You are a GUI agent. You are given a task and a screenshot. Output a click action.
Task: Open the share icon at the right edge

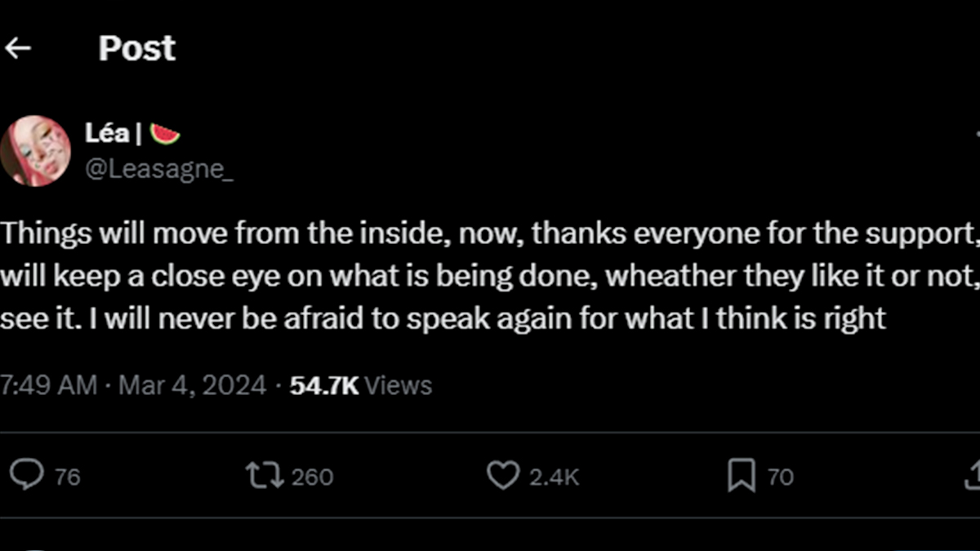tap(973, 475)
